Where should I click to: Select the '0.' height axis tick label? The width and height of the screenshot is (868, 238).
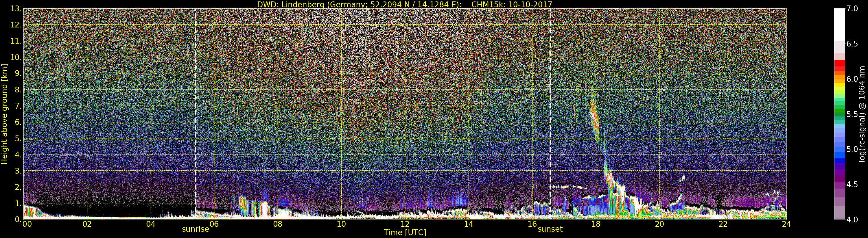[x=18, y=219]
